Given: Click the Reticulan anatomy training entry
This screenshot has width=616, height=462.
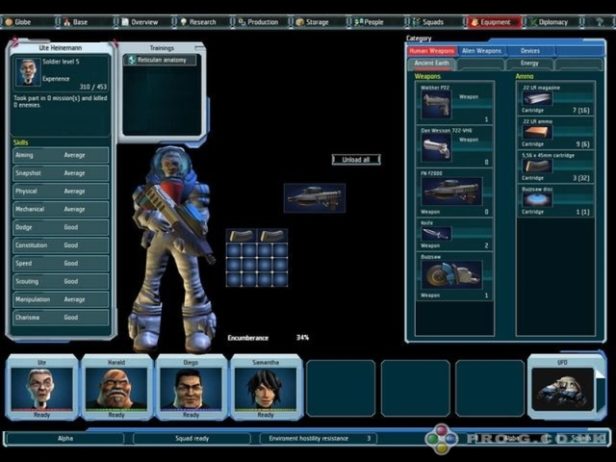Looking at the screenshot, I should tap(160, 60).
